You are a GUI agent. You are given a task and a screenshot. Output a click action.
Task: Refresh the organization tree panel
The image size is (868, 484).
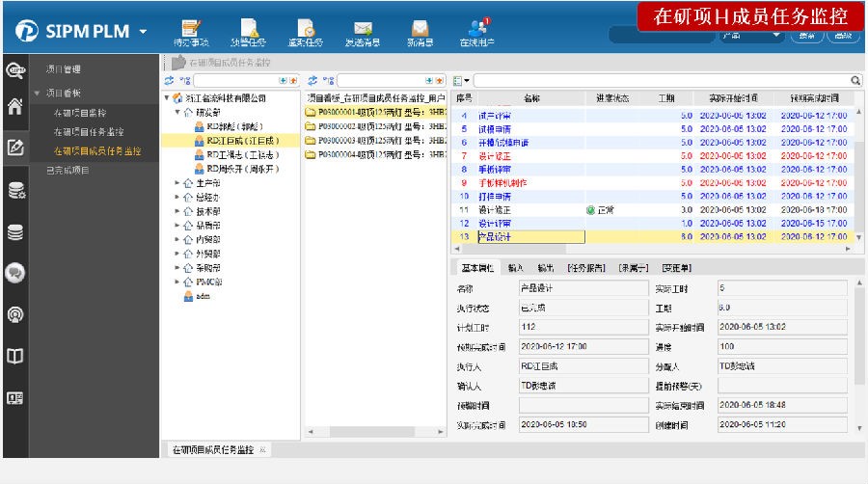pos(170,81)
